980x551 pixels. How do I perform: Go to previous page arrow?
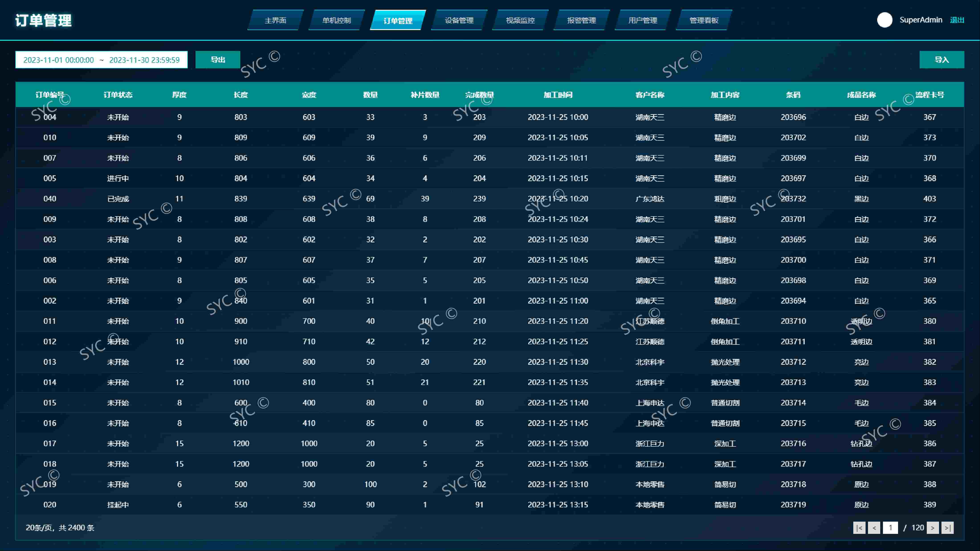pyautogui.click(x=874, y=527)
